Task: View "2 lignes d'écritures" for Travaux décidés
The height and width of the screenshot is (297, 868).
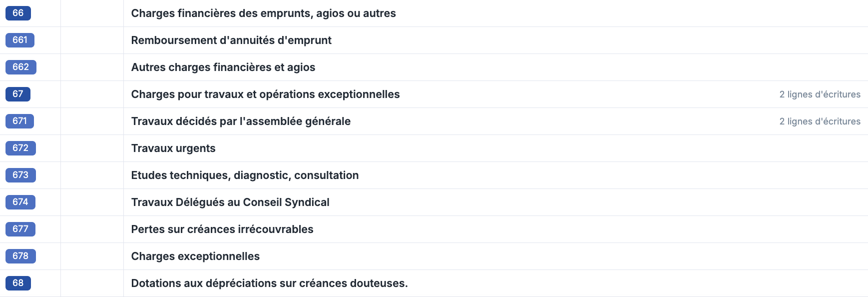Action: click(820, 121)
